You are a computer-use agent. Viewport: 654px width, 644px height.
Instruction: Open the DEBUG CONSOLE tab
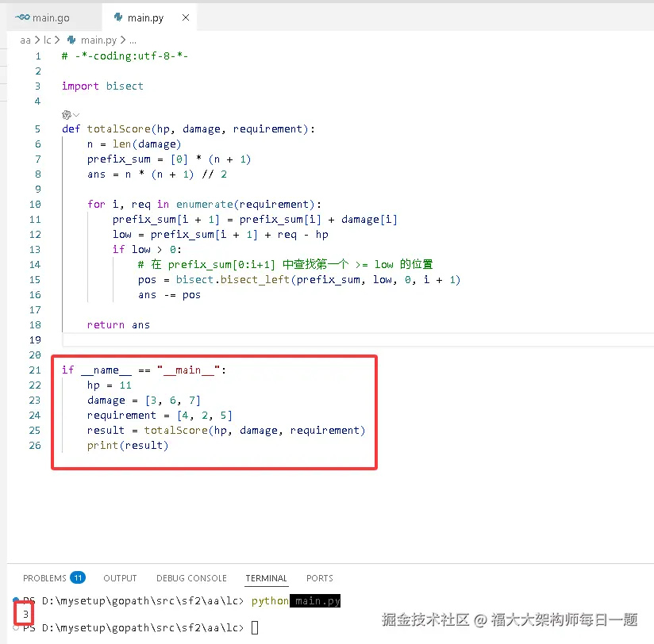(x=191, y=578)
